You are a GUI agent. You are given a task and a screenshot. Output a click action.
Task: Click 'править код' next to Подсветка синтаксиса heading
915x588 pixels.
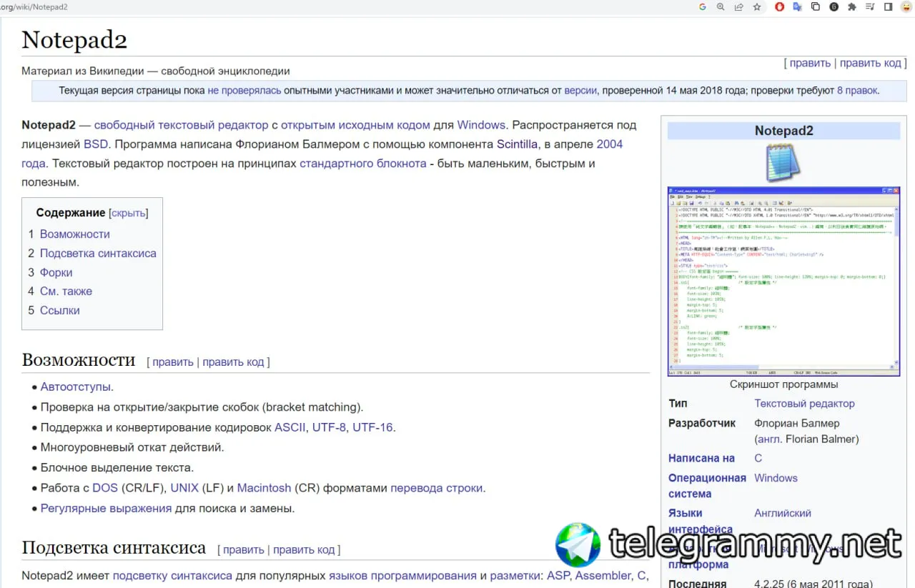pos(304,550)
